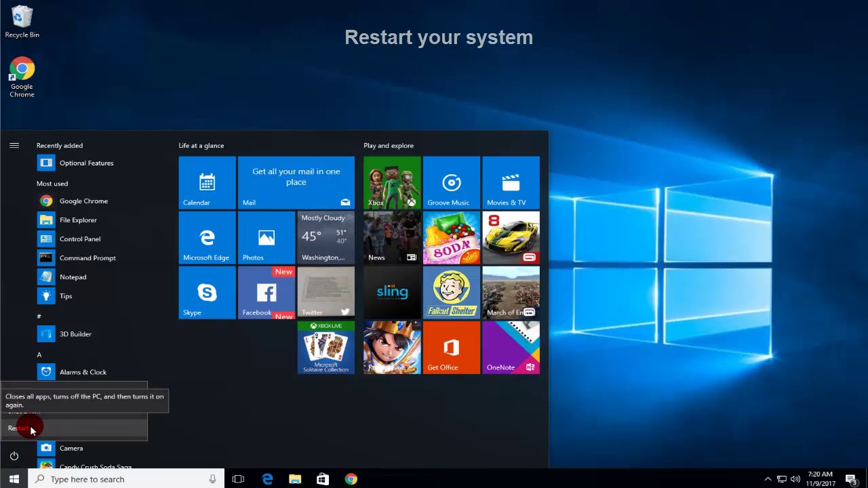
Task: Click the 'Play and explore' group header
Action: click(389, 146)
